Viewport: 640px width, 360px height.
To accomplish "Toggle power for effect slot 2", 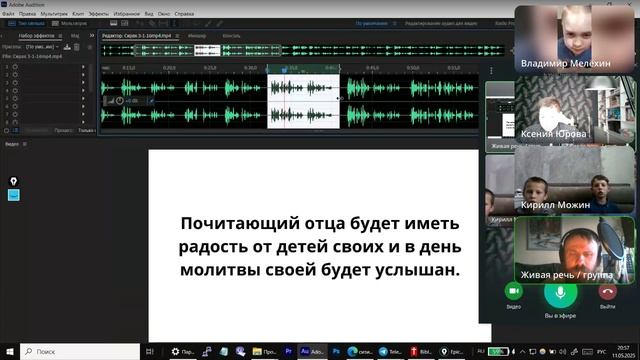I will pos(15,75).
